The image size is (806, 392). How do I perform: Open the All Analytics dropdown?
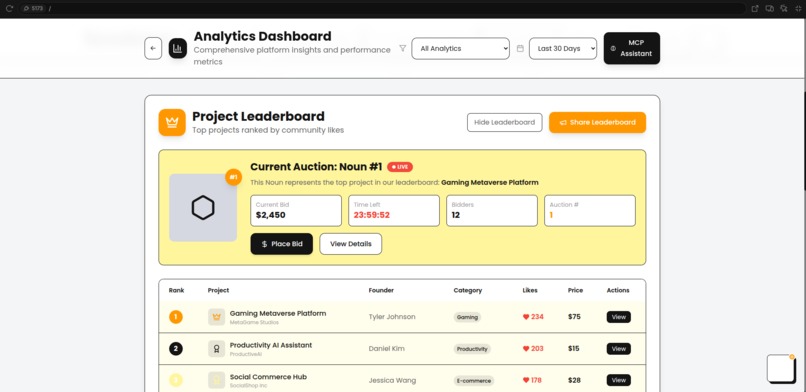coord(461,48)
